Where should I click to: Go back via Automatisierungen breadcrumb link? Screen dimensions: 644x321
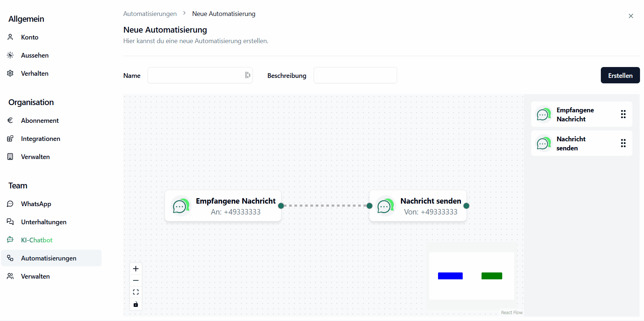click(150, 14)
